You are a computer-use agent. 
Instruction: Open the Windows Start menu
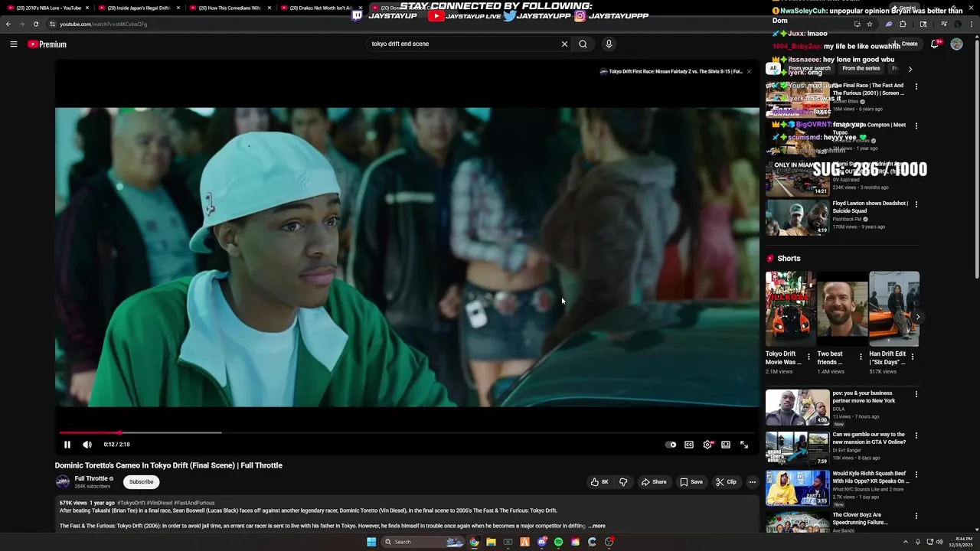[x=371, y=542]
